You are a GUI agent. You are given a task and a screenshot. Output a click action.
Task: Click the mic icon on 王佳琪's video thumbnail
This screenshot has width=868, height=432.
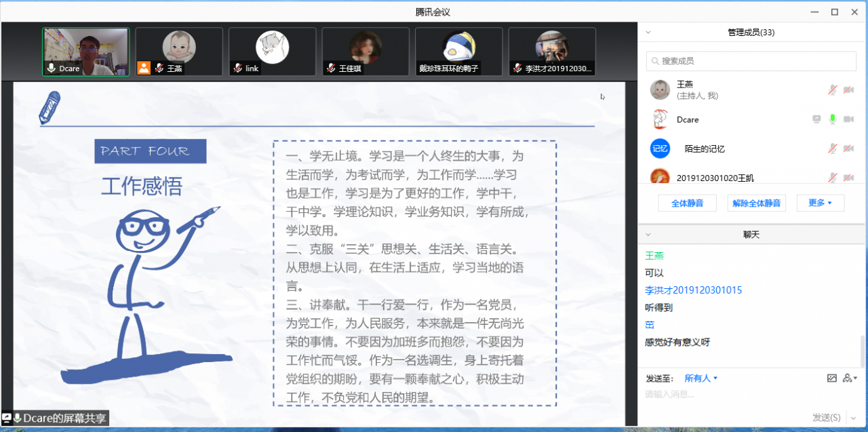coord(331,68)
